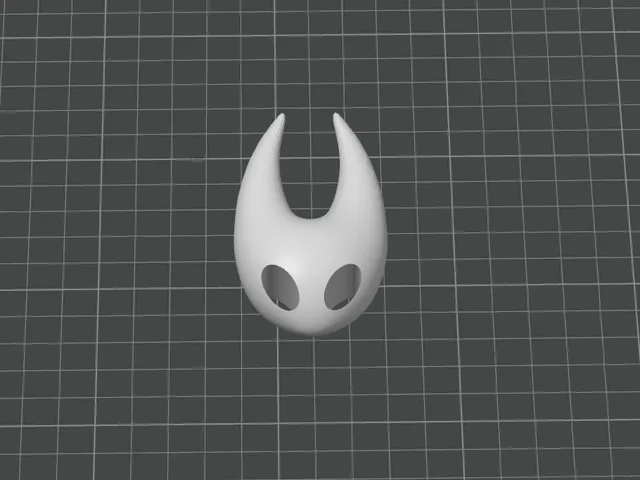Click the left eye hole of the mask
The image size is (640, 480).
[280, 288]
